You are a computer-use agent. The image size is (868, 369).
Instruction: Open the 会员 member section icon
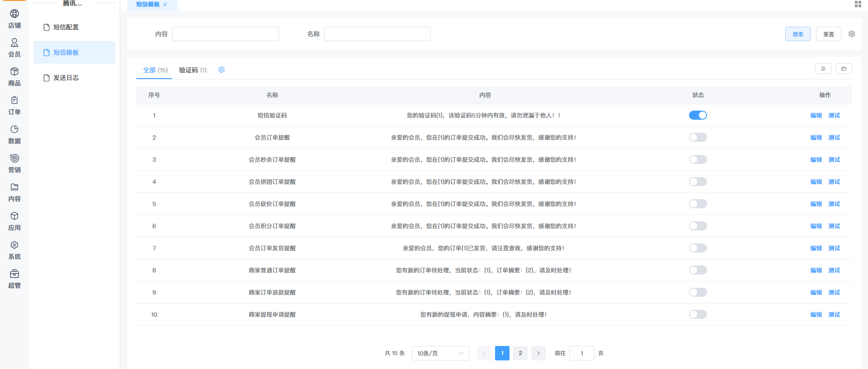point(14,42)
